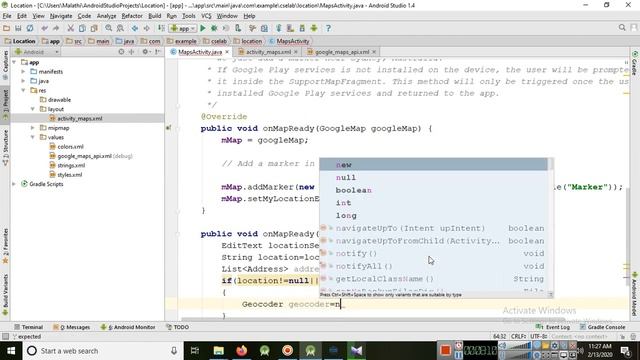Open Task View on the taskbar
Viewport: 640px width, 360px height.
pos(195,351)
